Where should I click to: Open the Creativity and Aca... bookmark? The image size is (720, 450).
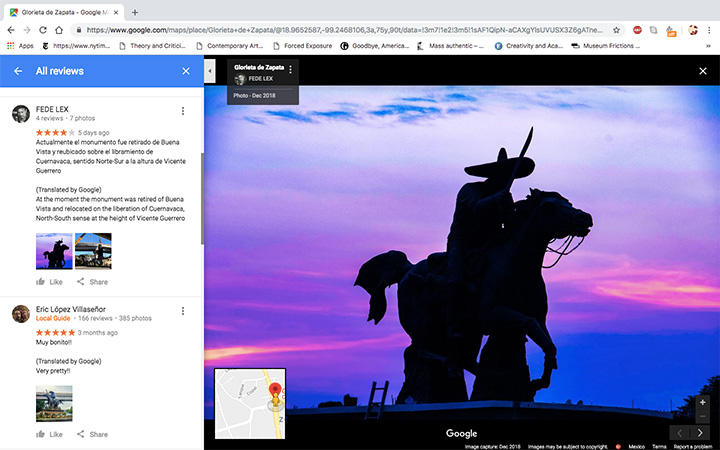click(529, 46)
